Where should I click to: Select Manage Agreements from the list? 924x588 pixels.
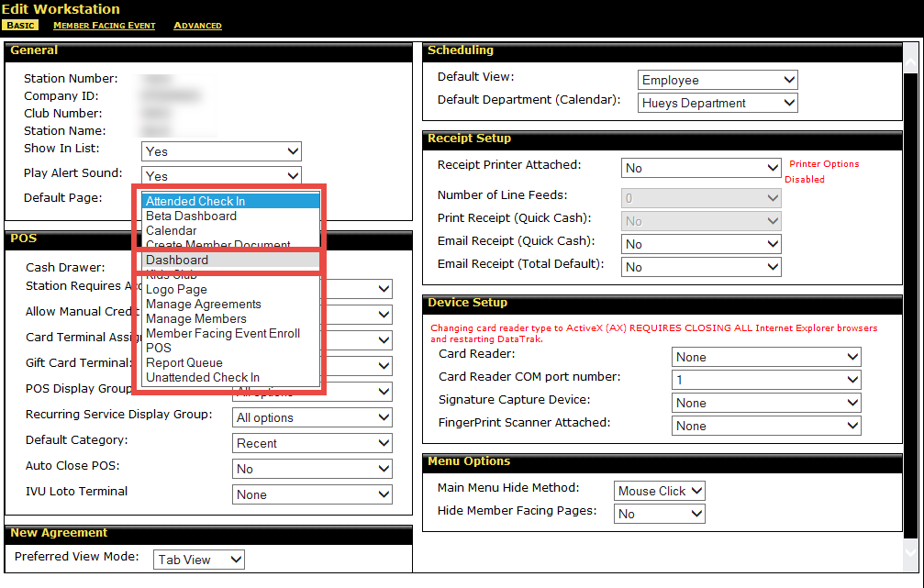pyautogui.click(x=203, y=305)
